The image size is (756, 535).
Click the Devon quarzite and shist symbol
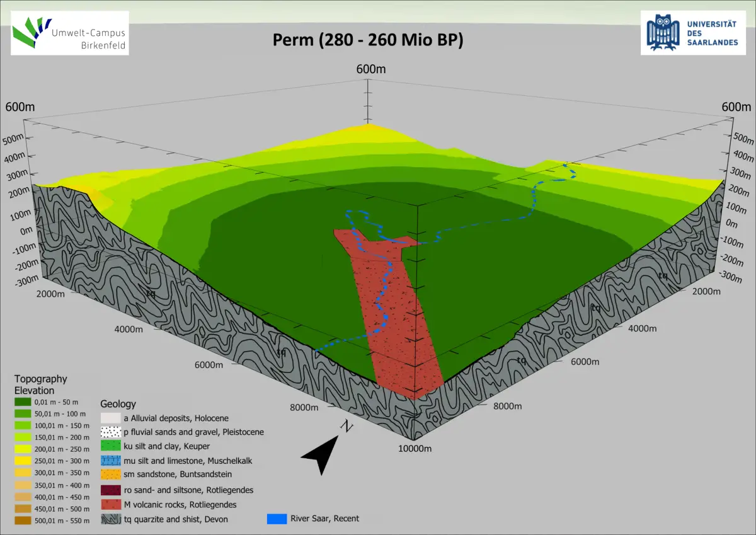pyautogui.click(x=110, y=519)
